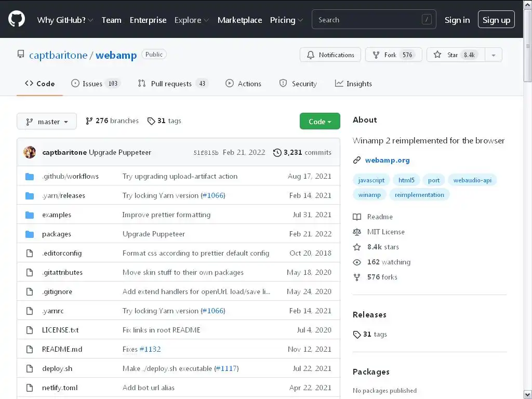The image size is (532, 399).
Task: Open Team in the top navigation
Action: coord(111,20)
